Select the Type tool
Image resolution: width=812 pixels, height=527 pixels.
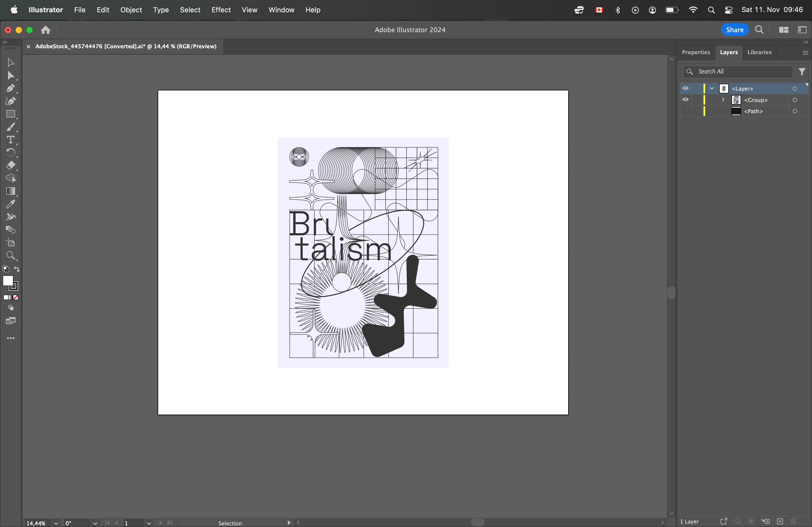[10, 140]
